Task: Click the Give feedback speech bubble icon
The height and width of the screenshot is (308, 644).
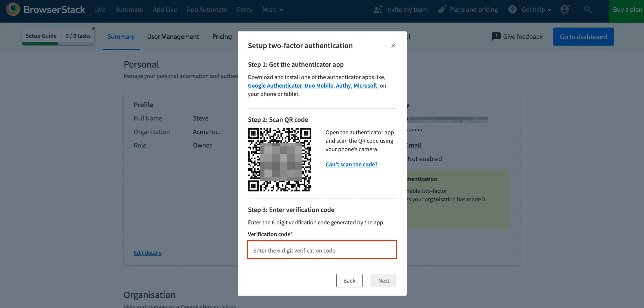Action: click(496, 37)
